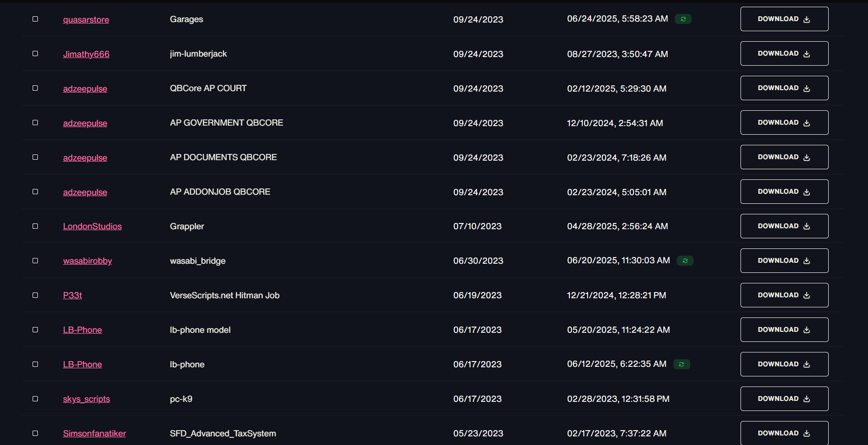This screenshot has width=868, height=445.
Task: Click timestamp '02/28/2023, 12:31:58 PM'
Action: click(618, 399)
